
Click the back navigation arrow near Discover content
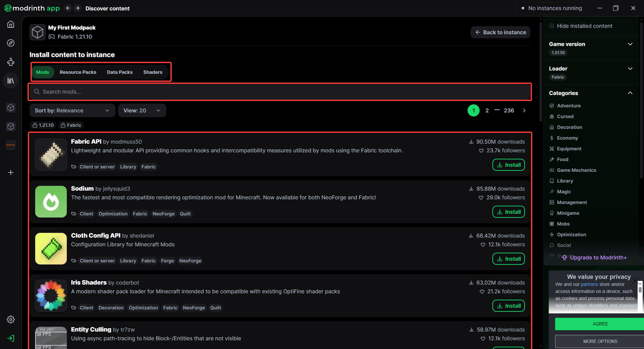point(68,8)
